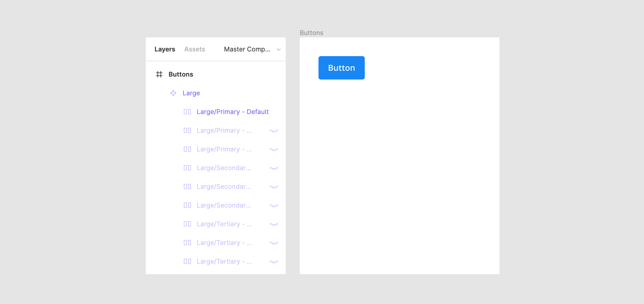Select the first hidden Large/Primary - ... layer name
Screen dimensions: 644x304
pos(224,130)
